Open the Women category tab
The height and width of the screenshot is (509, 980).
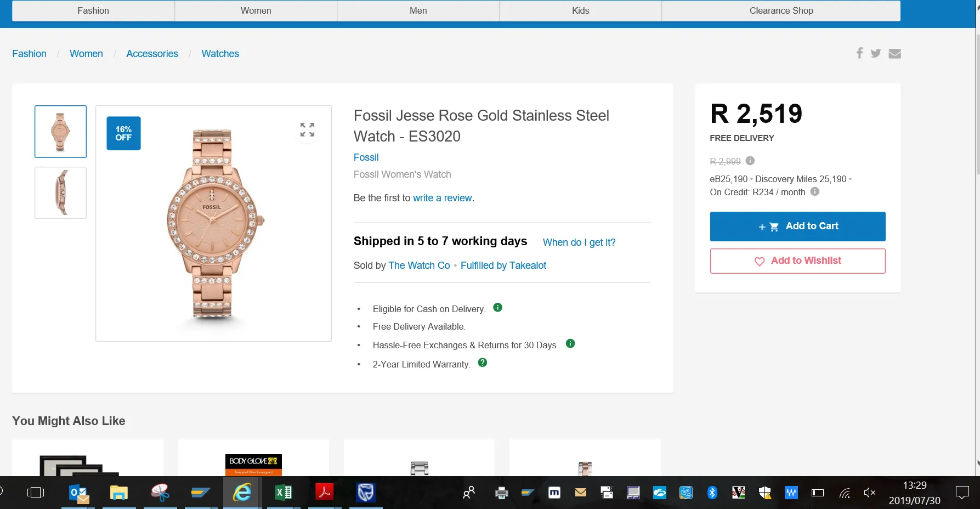[256, 11]
